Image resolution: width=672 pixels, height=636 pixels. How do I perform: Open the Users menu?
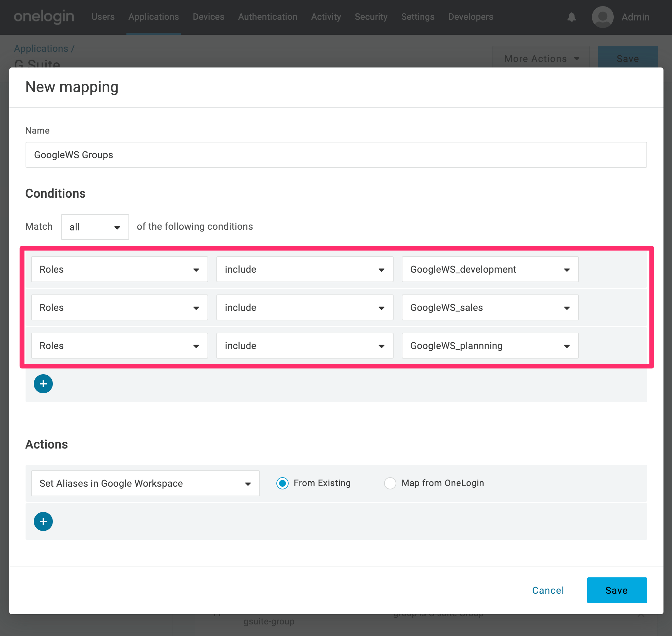pyautogui.click(x=103, y=17)
